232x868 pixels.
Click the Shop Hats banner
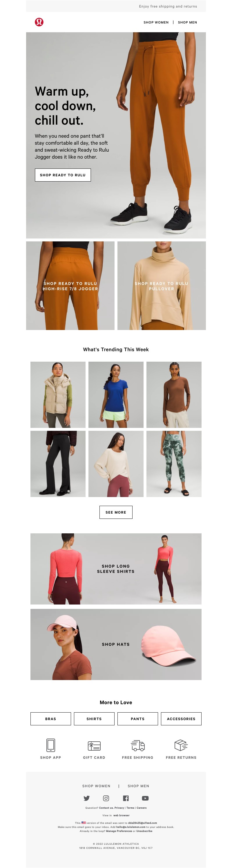(x=116, y=644)
